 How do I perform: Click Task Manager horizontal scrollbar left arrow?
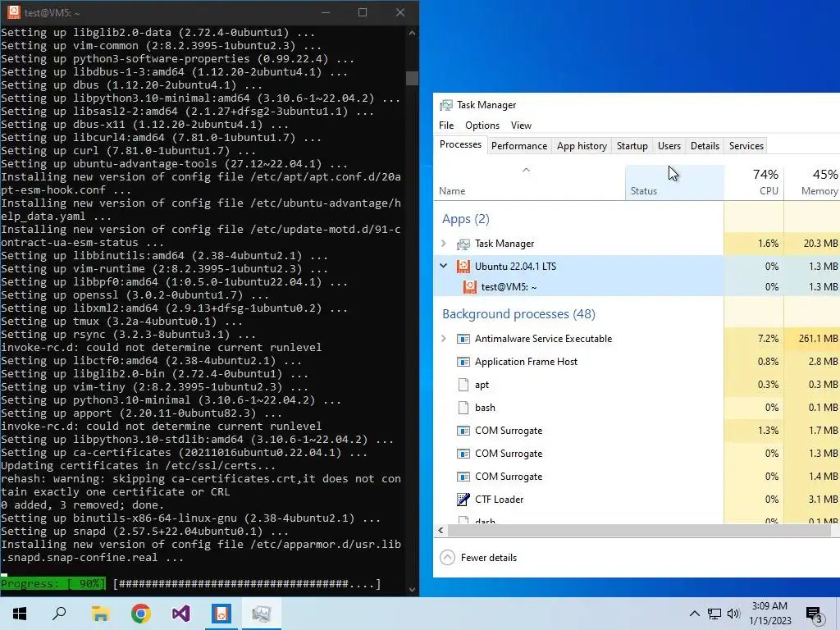[441, 531]
